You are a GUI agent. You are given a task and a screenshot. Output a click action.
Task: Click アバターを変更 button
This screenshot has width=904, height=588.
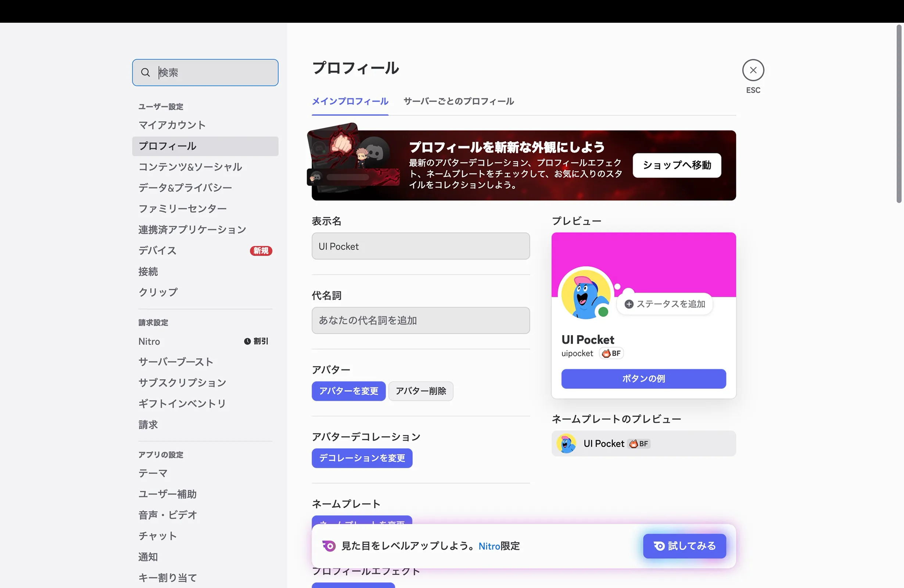pos(349,391)
